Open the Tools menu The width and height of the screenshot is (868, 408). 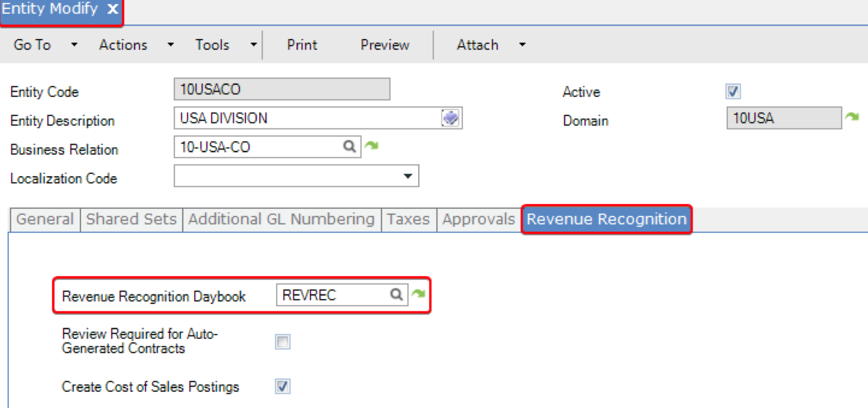(212, 45)
